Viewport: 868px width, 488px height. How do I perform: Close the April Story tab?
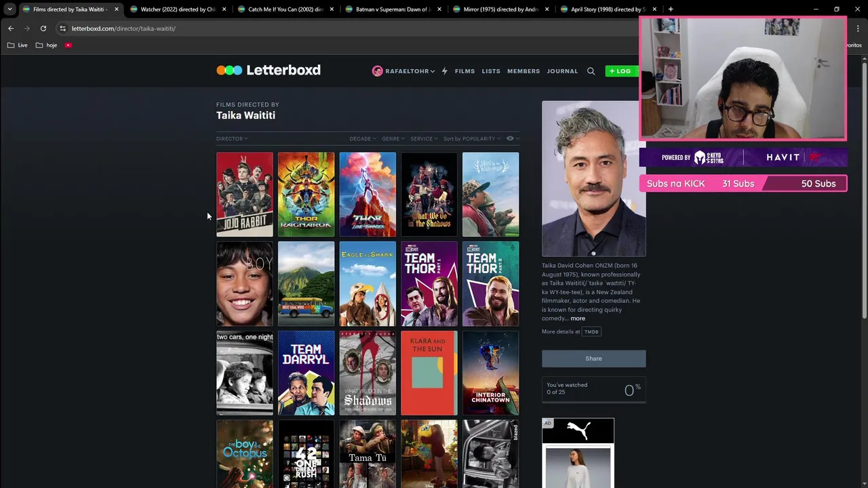pos(654,9)
